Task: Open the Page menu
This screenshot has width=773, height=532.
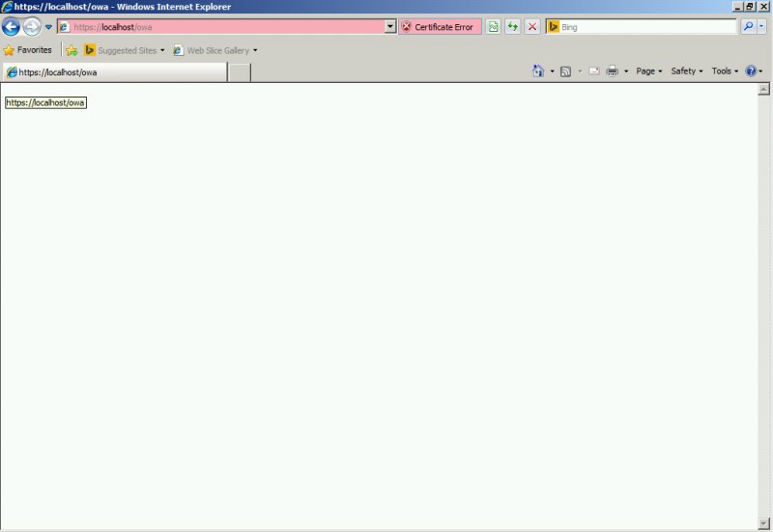Action: point(648,70)
